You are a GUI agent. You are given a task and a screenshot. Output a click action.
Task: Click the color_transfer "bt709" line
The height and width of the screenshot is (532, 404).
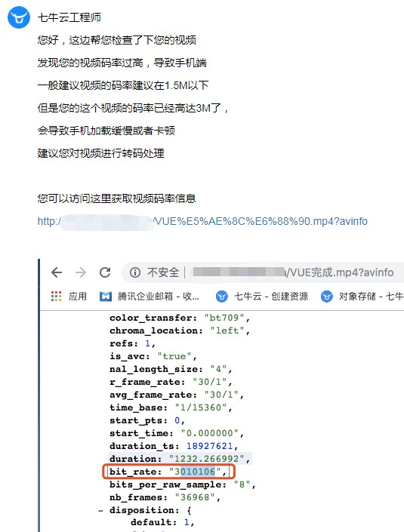coord(180,318)
